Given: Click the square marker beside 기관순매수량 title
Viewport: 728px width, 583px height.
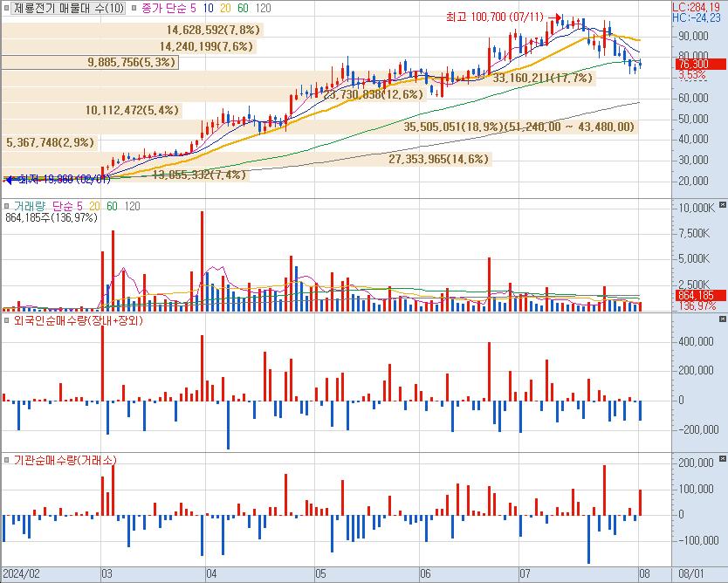Looking at the screenshot, I should click(7, 460).
